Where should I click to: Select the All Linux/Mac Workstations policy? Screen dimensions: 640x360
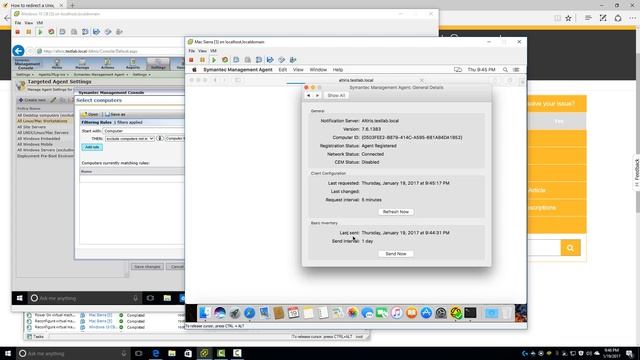42,121
